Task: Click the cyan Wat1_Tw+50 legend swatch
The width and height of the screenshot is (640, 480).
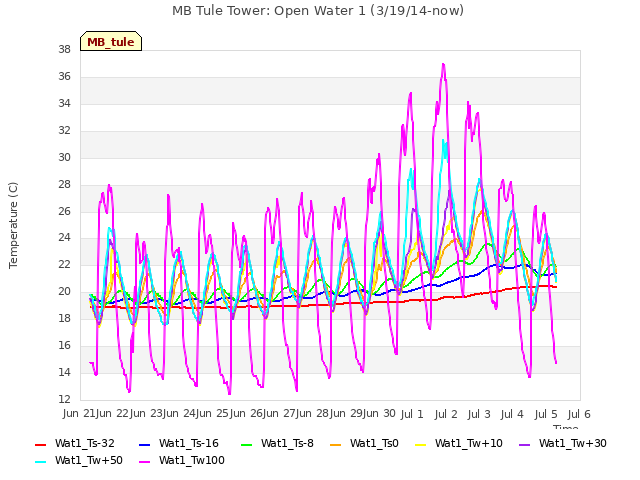Action: (x=41, y=462)
